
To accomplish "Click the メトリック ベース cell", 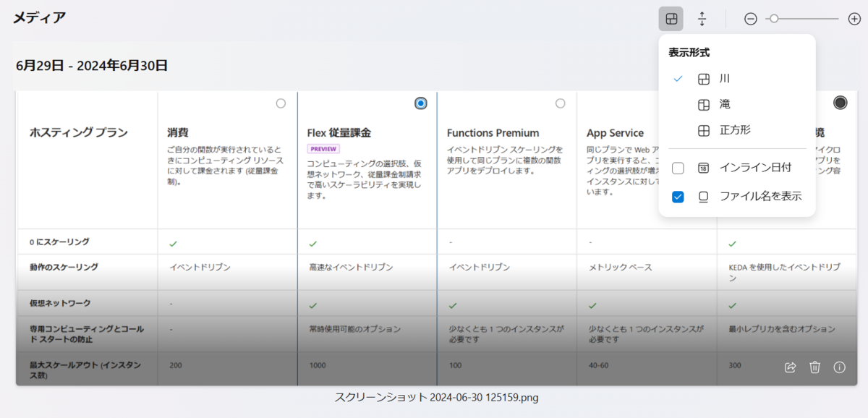I will tap(621, 267).
